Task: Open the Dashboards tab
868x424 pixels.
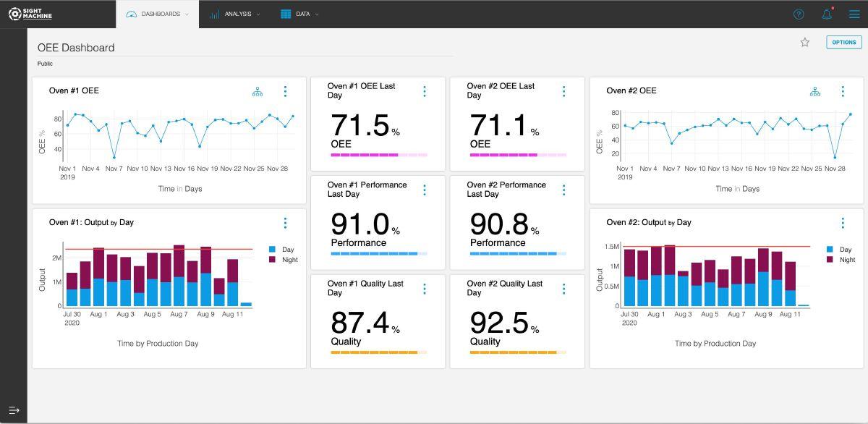Action: (x=157, y=14)
